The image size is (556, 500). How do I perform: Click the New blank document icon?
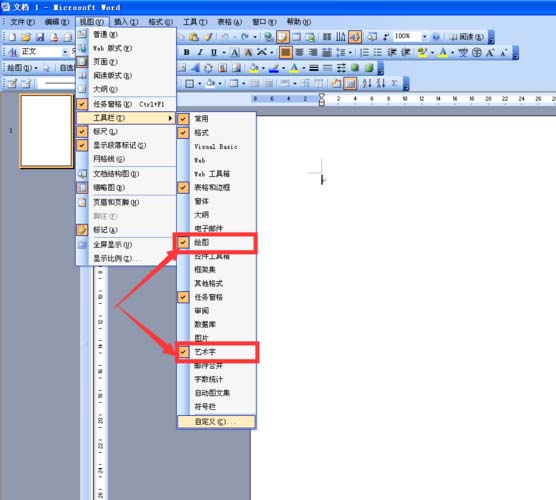pos(12,37)
